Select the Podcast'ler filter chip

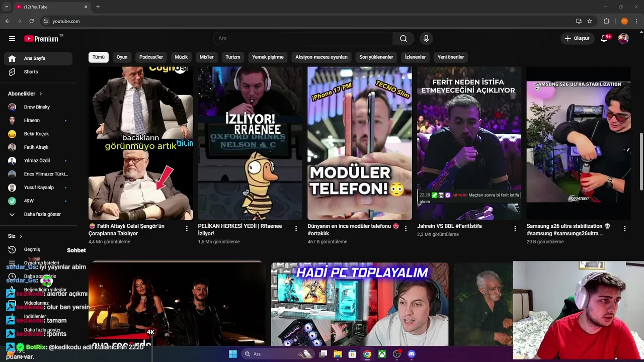[x=151, y=57]
